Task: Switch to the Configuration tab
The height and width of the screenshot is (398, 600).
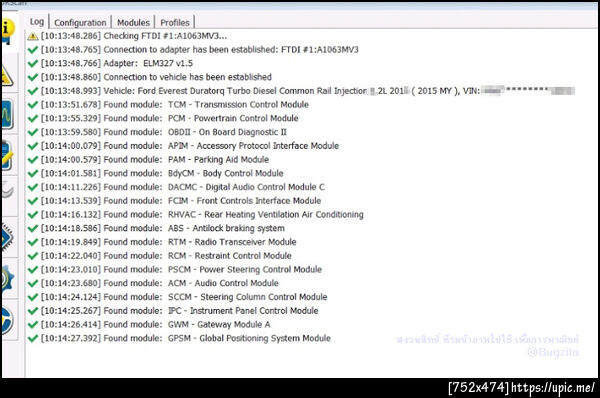Action: tap(80, 23)
